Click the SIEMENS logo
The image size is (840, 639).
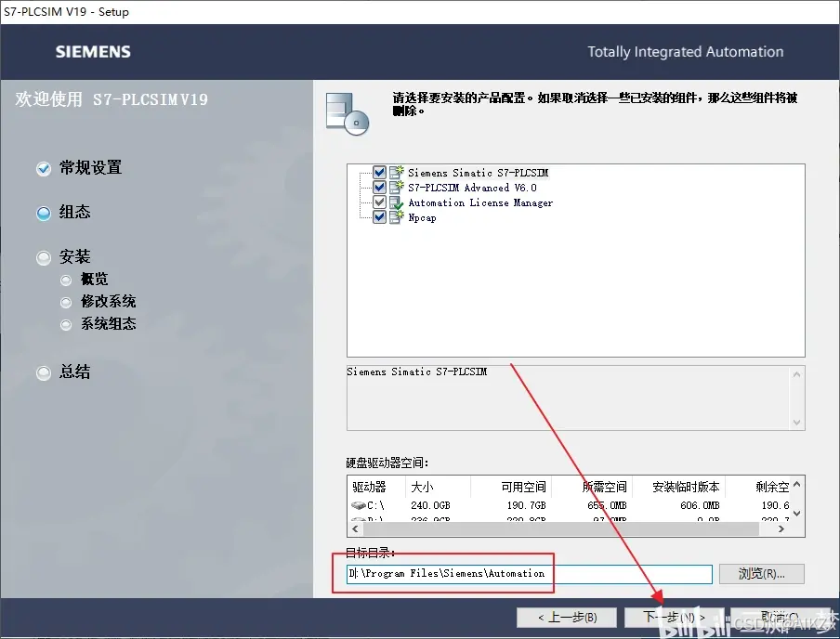(x=93, y=51)
